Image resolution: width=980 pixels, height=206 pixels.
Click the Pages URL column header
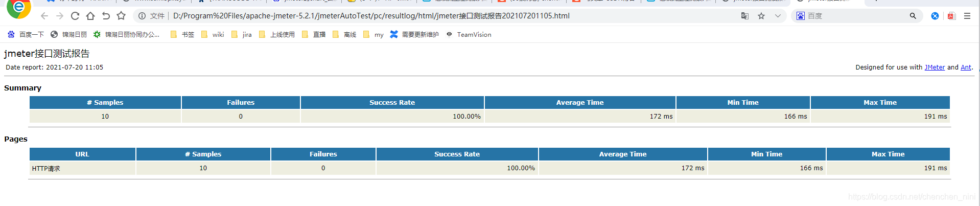point(82,154)
